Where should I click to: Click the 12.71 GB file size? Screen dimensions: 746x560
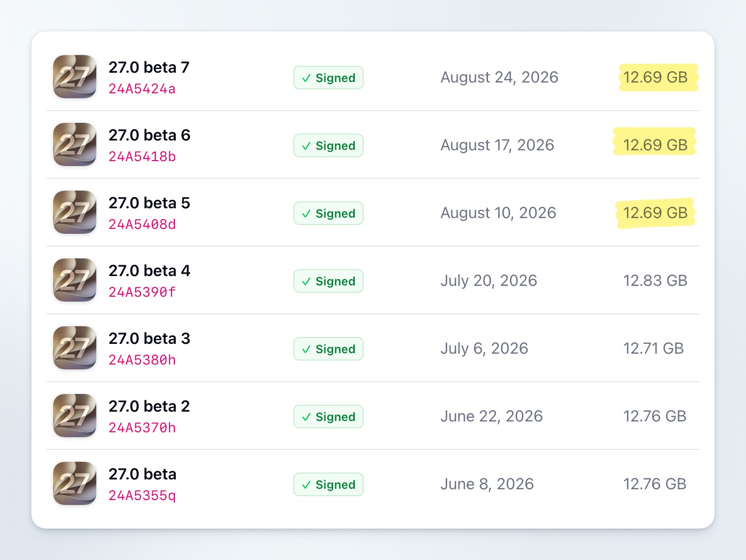click(x=653, y=348)
